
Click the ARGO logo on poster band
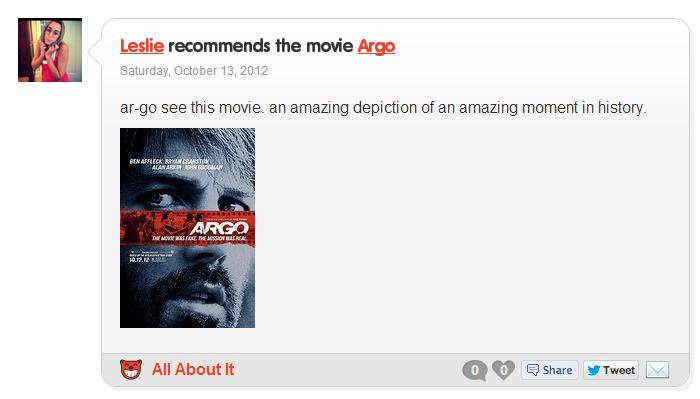pyautogui.click(x=219, y=229)
